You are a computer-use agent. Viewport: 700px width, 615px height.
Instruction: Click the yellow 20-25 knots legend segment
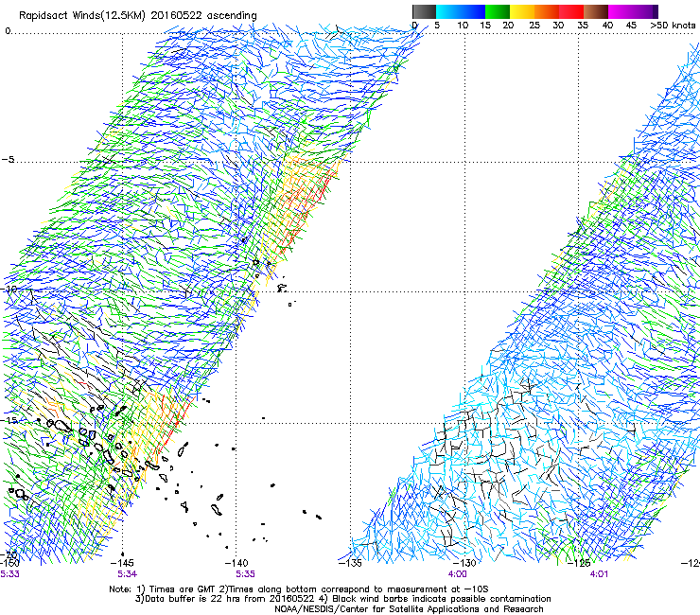point(522,11)
